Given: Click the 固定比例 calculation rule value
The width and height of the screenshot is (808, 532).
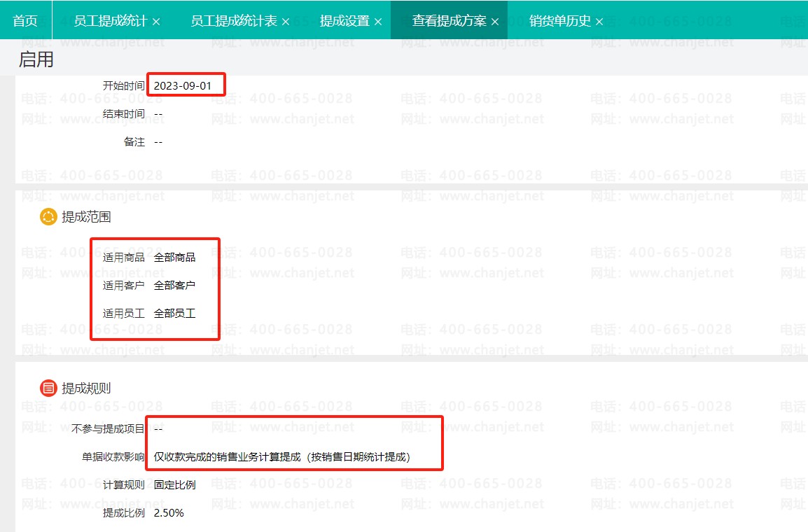Looking at the screenshot, I should [x=174, y=484].
